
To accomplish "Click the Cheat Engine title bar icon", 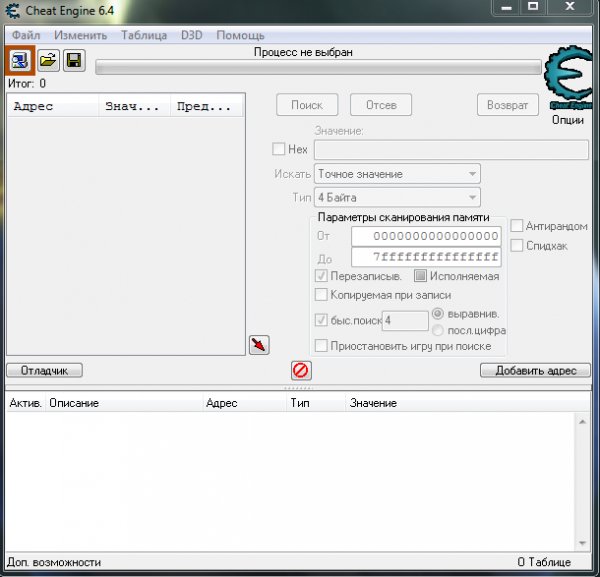I will click(x=13, y=11).
